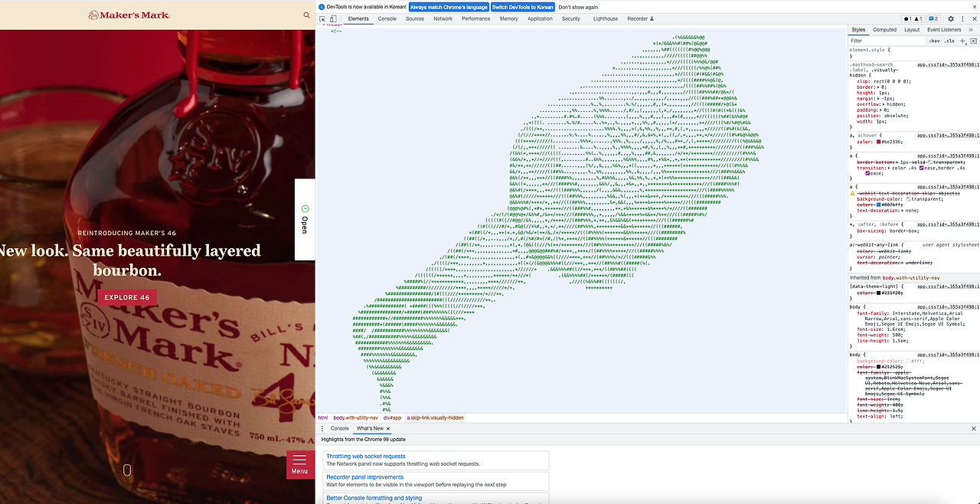
Task: Click the #007bff color swatch
Action: [877, 205]
